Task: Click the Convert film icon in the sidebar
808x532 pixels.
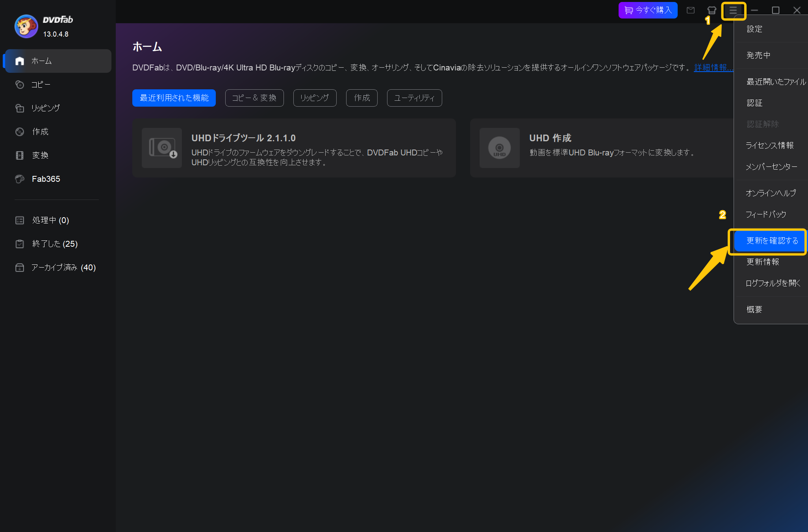Action: (20, 155)
